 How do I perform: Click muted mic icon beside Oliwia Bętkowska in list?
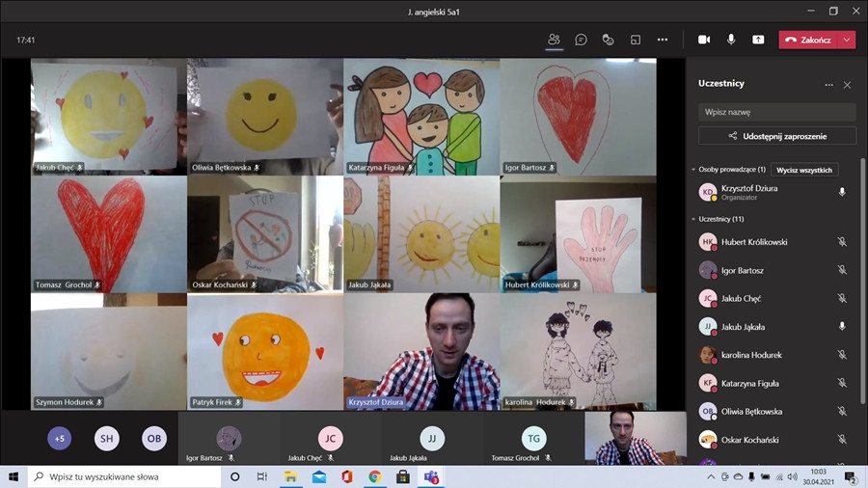pos(842,411)
